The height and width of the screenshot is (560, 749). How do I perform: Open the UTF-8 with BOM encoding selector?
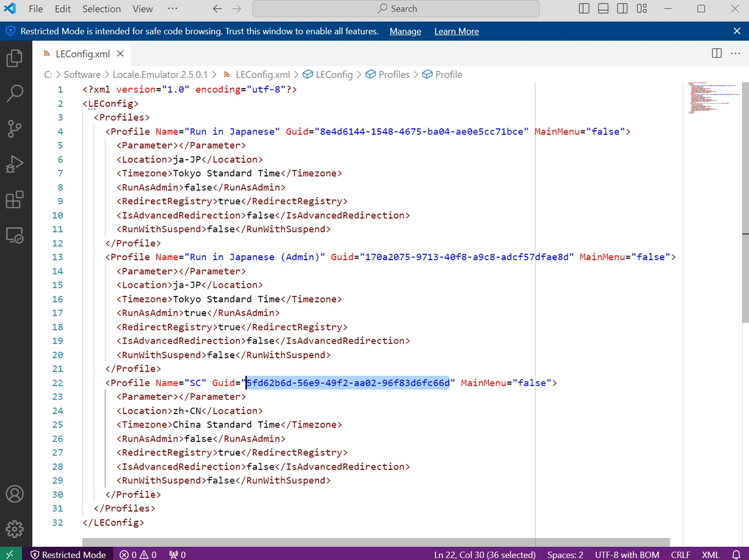(x=626, y=555)
